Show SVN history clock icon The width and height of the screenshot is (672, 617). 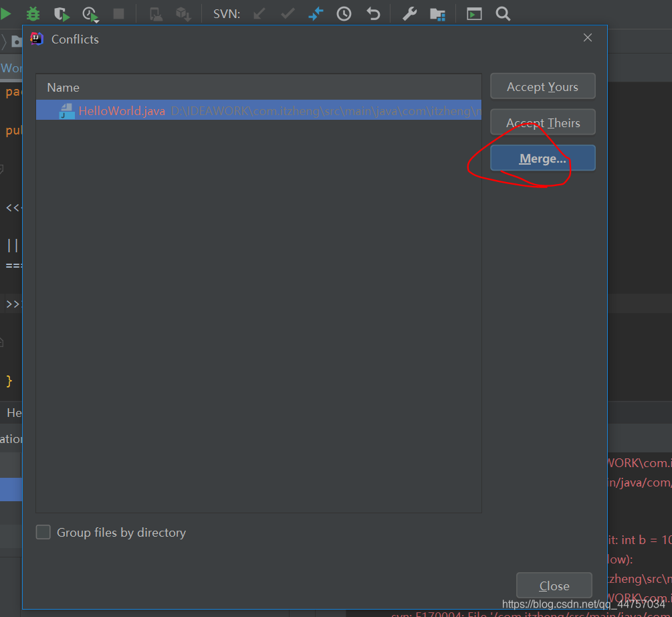(344, 13)
